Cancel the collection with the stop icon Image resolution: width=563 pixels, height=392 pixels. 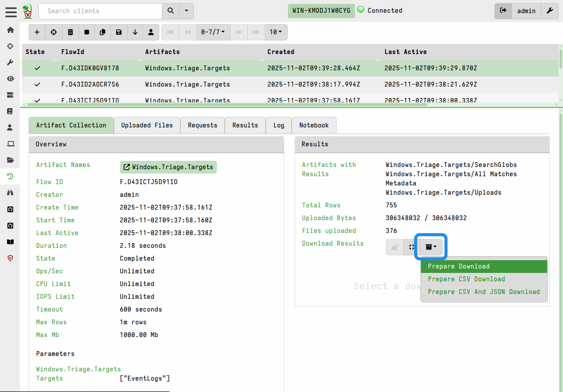87,32
